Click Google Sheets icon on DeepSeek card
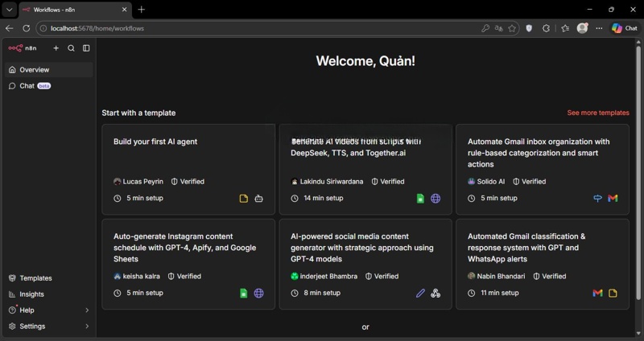This screenshot has height=341, width=644. tap(420, 198)
